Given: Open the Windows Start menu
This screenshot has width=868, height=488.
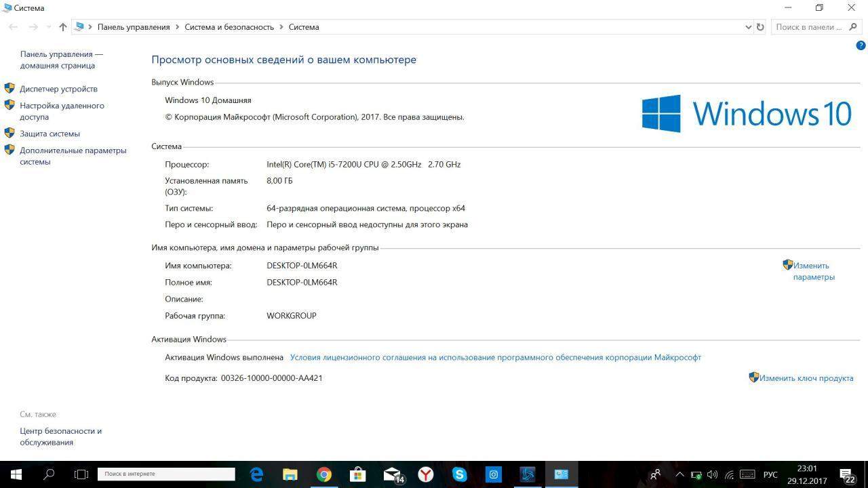Looking at the screenshot, I should pos(16,474).
